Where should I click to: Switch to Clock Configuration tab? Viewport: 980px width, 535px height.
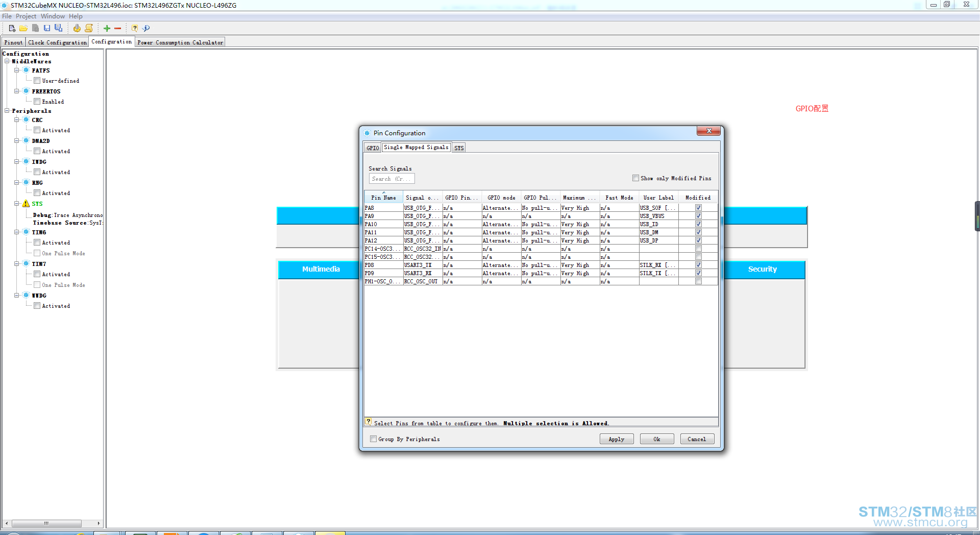tap(58, 42)
